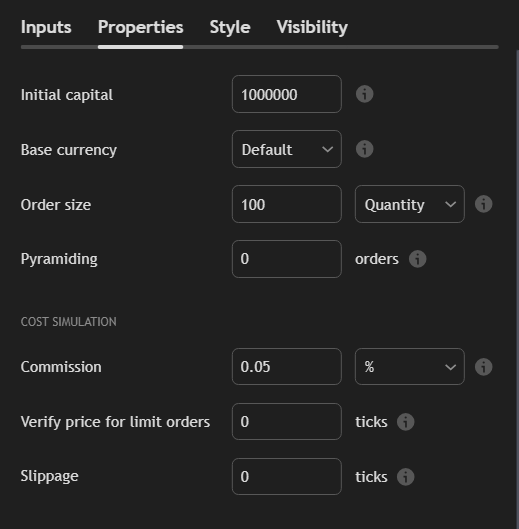Show info tooltip for Base currency
Image resolution: width=519 pixels, height=529 pixels.
pos(364,149)
